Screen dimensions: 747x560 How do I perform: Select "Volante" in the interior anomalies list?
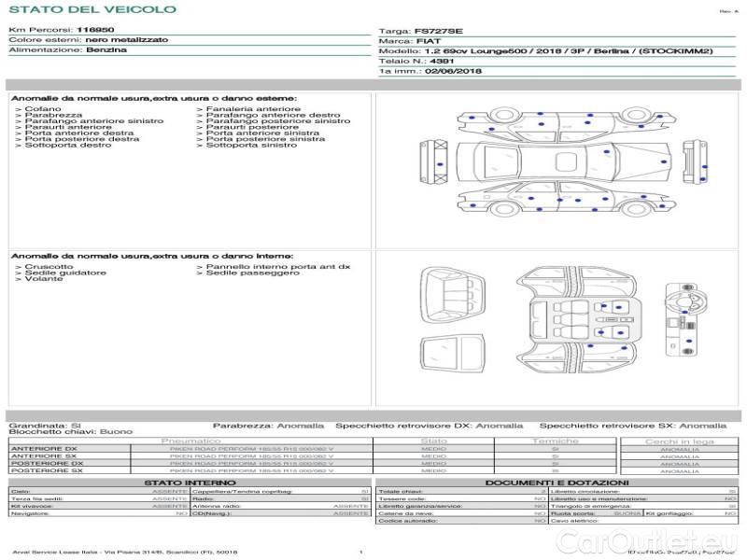(44, 279)
